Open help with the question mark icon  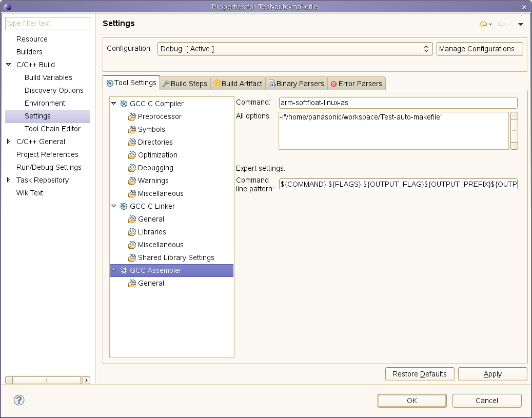(19, 400)
